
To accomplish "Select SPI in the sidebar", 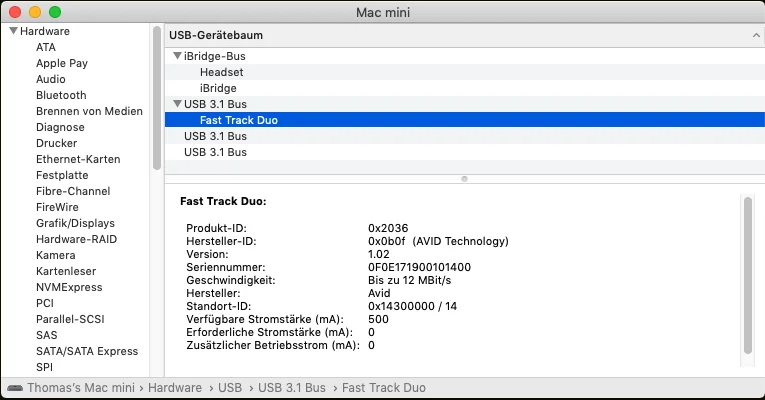I will 44,367.
